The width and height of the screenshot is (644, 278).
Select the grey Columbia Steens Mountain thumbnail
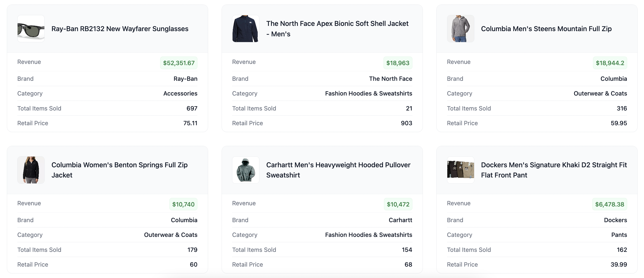pyautogui.click(x=460, y=29)
